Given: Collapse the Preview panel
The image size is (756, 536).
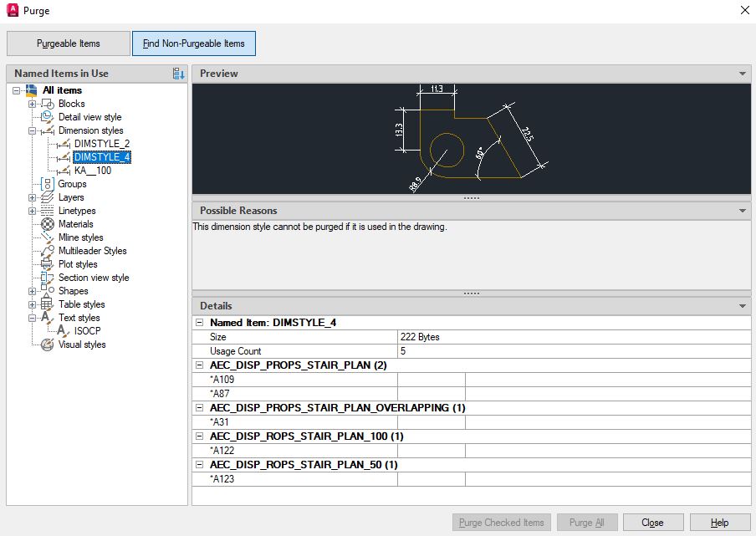Looking at the screenshot, I should pyautogui.click(x=742, y=73).
